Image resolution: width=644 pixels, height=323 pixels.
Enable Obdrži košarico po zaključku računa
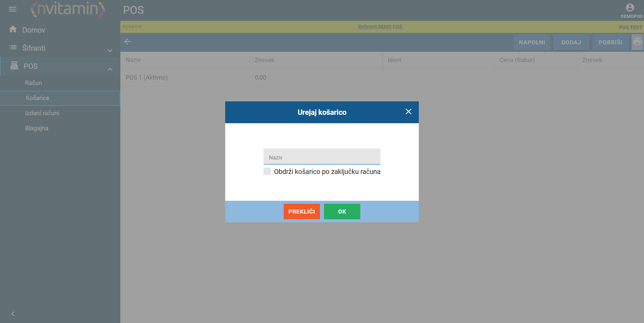267,172
